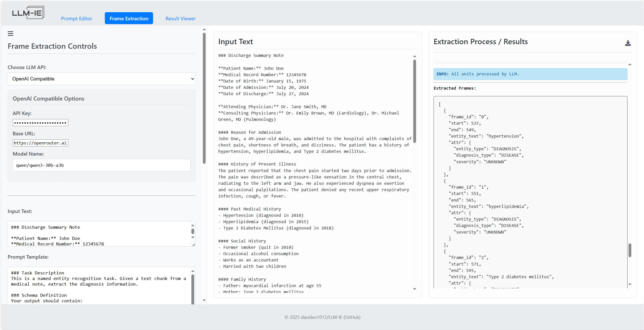Viewport: 644px width, 330px height.
Task: Download the extraction results
Action: click(628, 43)
